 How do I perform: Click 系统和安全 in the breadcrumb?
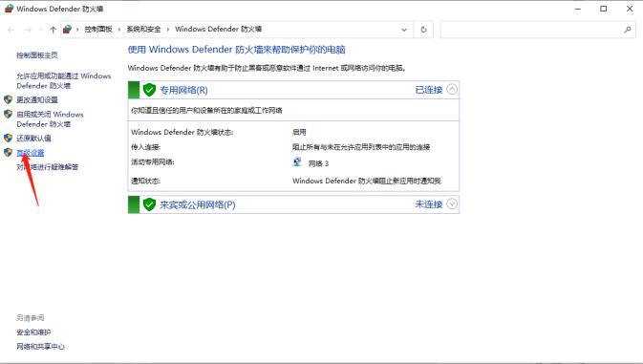143,29
